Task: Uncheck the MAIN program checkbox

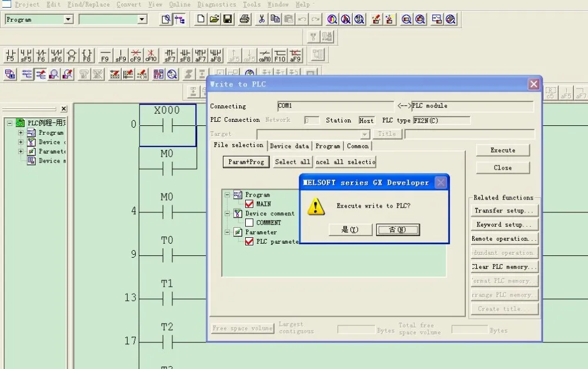Action: (x=249, y=204)
